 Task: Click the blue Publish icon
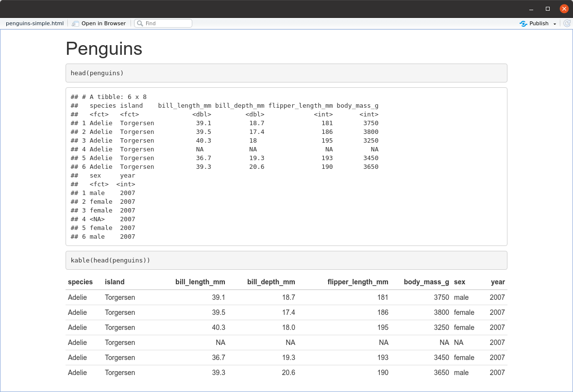(523, 23)
